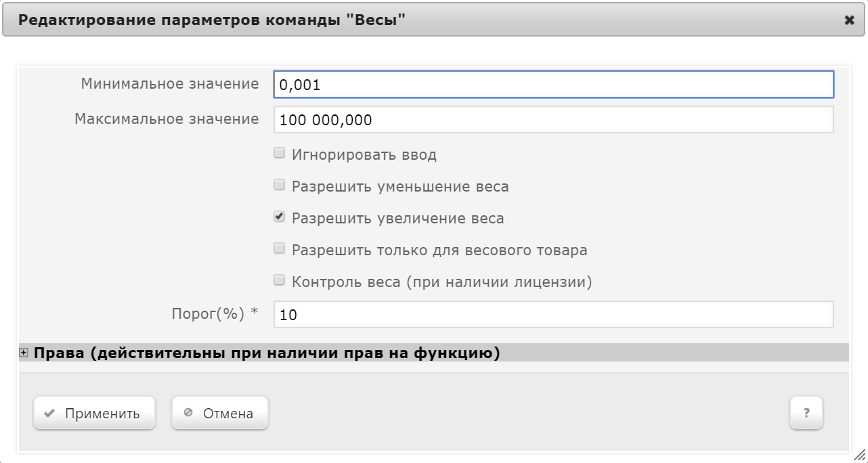This screenshot has height=463, width=868.
Task: Check "Разрешить уменьшение веса"
Action: click(x=278, y=185)
